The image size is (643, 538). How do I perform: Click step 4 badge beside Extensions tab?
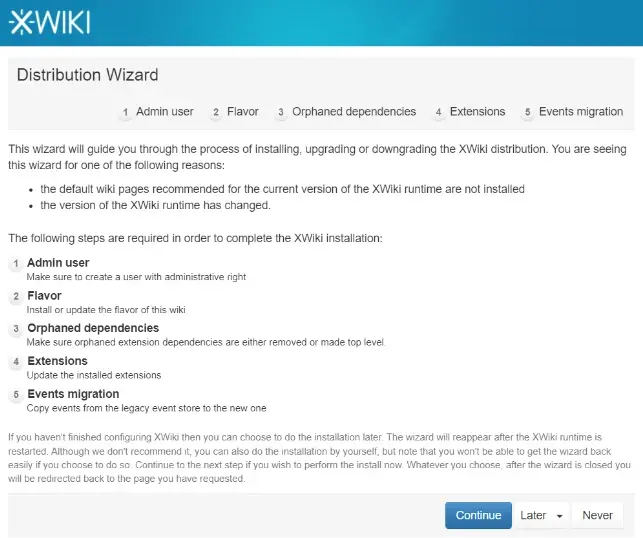tap(438, 112)
